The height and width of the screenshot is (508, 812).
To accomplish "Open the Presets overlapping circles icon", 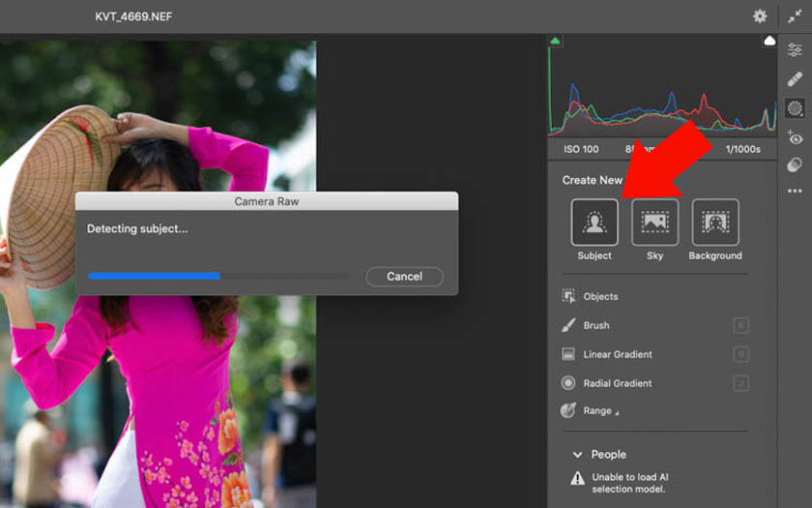I will tap(795, 165).
